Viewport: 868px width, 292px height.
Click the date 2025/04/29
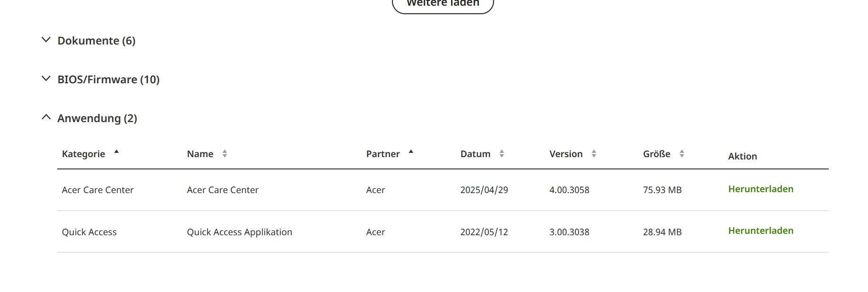[x=484, y=190]
